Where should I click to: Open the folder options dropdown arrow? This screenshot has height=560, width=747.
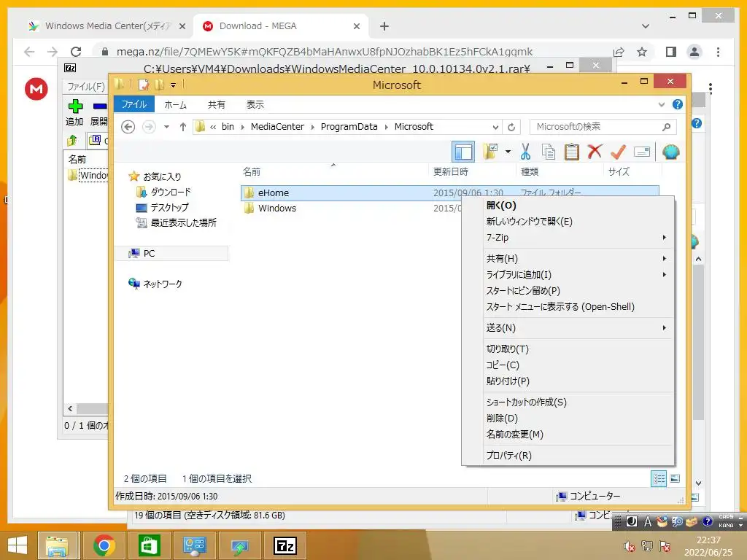pyautogui.click(x=508, y=152)
